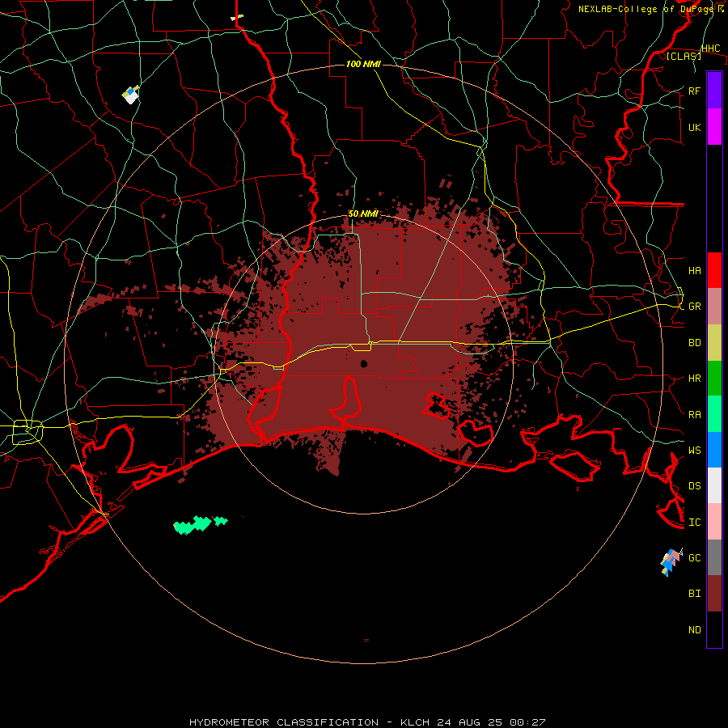Click the UK legend label
Image resolution: width=728 pixels, height=728 pixels.
pyautogui.click(x=694, y=127)
